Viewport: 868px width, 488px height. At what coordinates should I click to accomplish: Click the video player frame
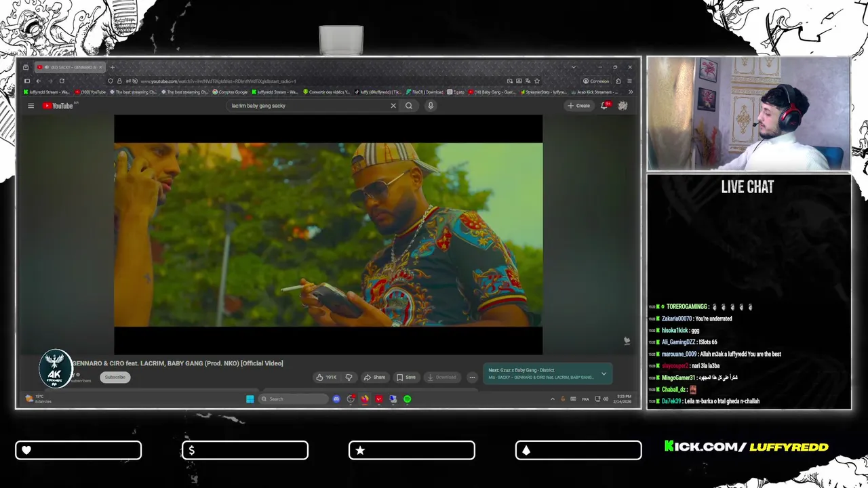[x=328, y=235]
